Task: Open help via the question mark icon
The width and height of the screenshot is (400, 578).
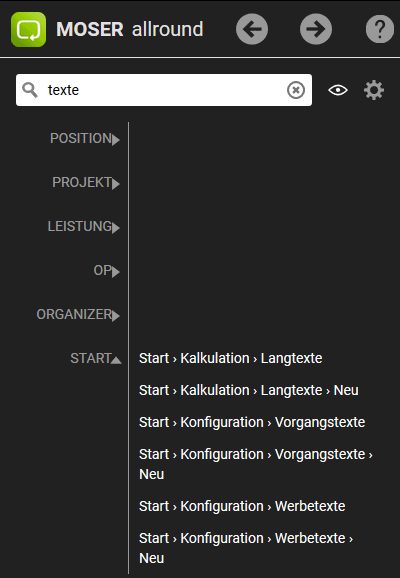Action: tap(380, 29)
